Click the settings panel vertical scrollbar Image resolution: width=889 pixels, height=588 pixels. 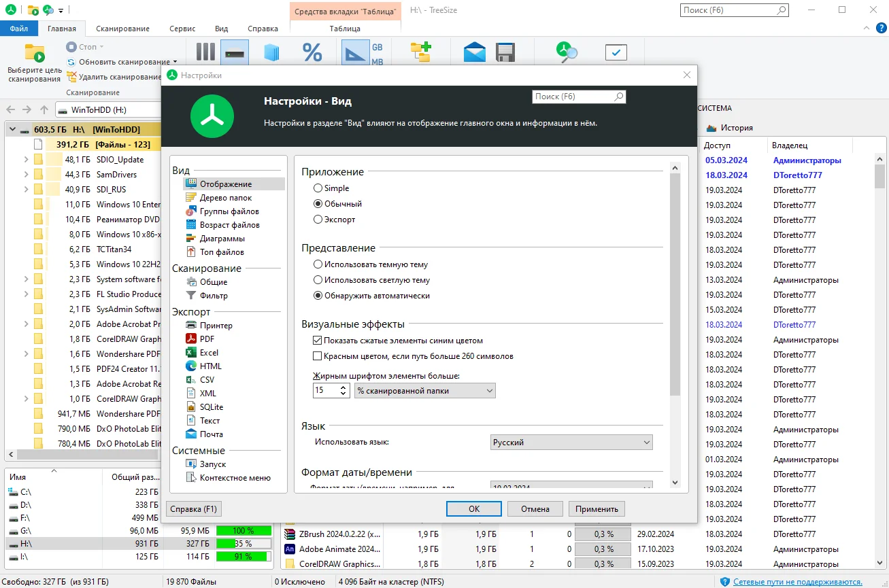coord(675,286)
